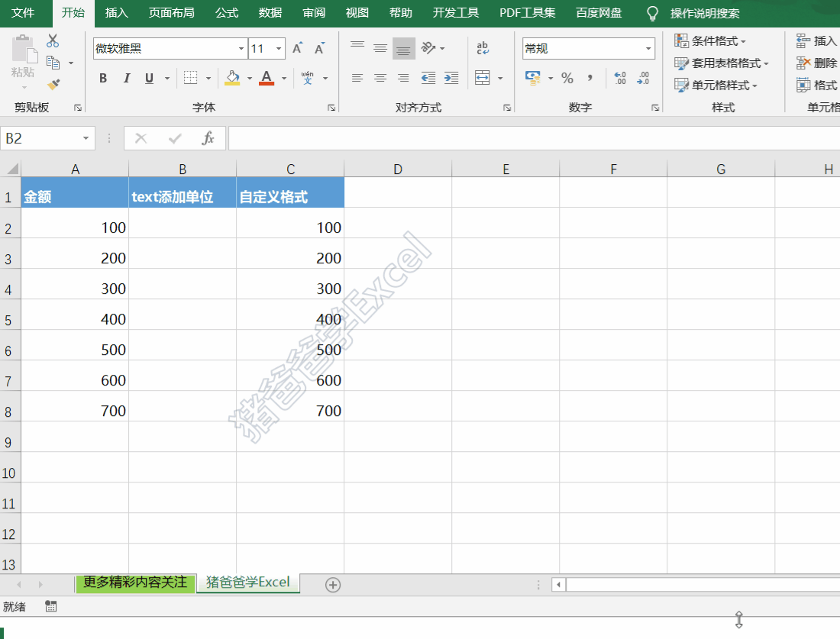Switch to 插入 ribbon tab
The image size is (840, 639).
[x=116, y=13]
